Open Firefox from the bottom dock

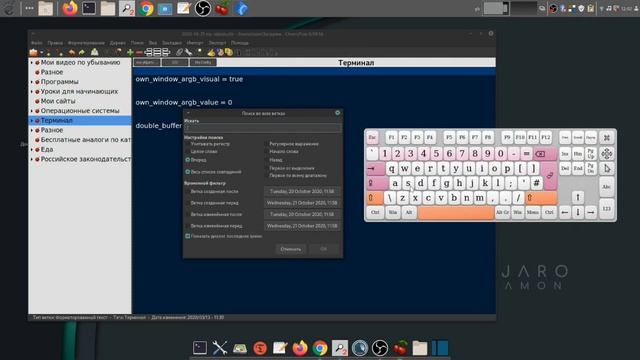point(300,348)
